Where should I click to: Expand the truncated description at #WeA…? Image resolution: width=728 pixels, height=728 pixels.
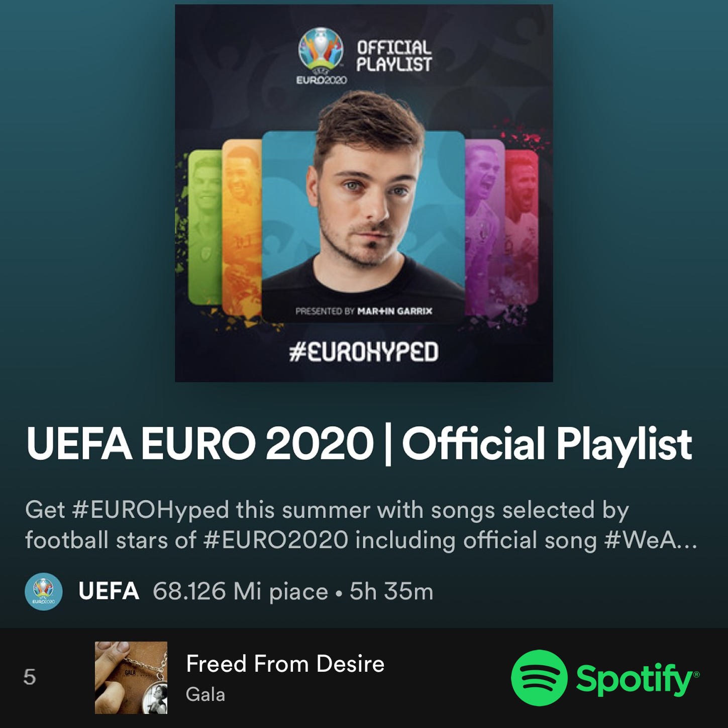point(651,540)
